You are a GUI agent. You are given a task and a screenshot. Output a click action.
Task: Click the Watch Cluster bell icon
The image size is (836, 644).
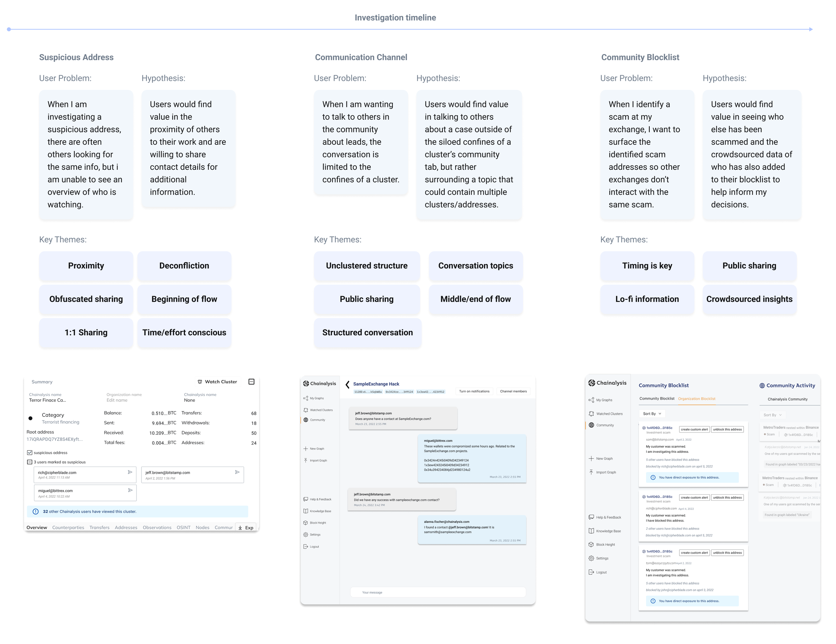pyautogui.click(x=200, y=382)
